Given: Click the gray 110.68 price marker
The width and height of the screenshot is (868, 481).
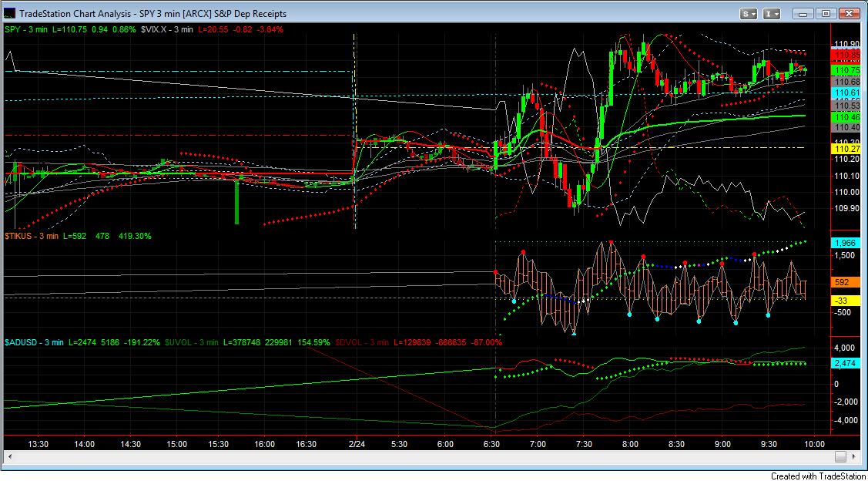Looking at the screenshot, I should pyautogui.click(x=847, y=82).
